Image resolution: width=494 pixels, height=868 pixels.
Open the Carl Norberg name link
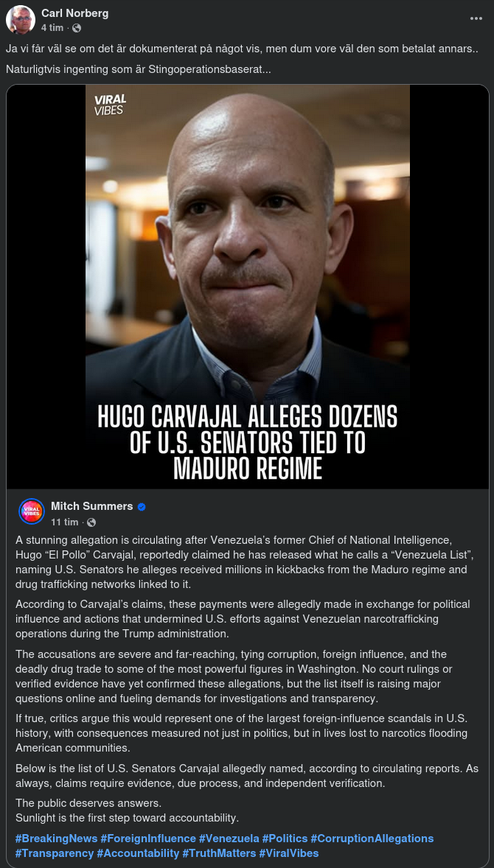coord(74,13)
